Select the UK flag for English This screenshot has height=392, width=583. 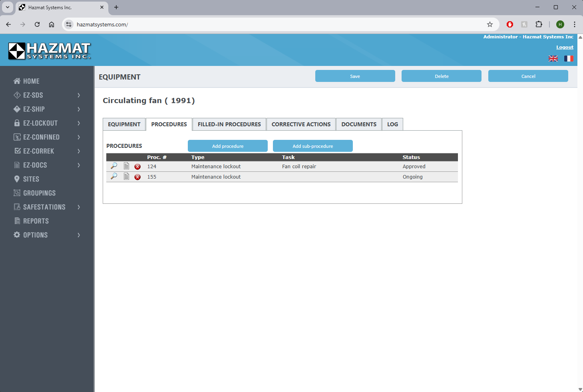point(553,59)
